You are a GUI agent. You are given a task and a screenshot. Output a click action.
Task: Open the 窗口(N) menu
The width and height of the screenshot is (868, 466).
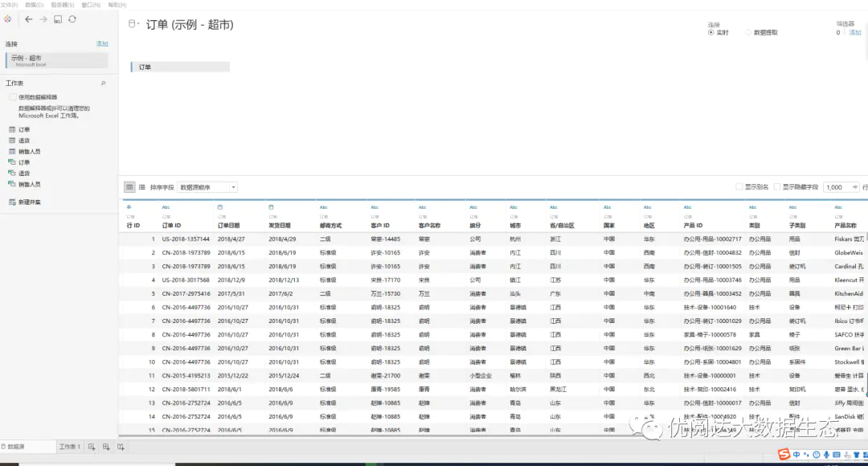pos(91,5)
